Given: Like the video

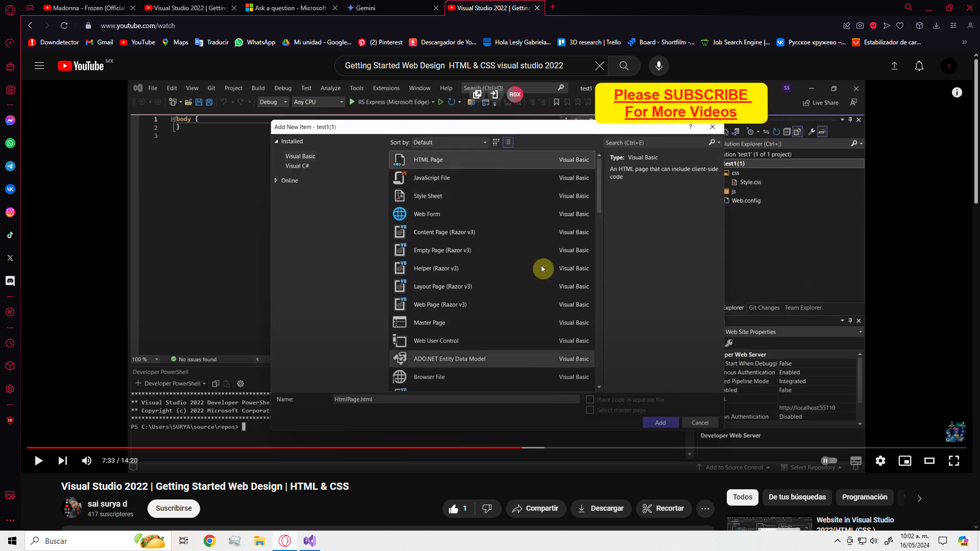Looking at the screenshot, I should tap(458, 509).
